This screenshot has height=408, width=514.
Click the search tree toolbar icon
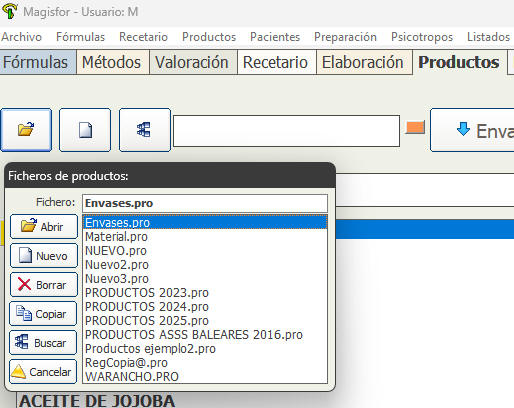(x=145, y=130)
